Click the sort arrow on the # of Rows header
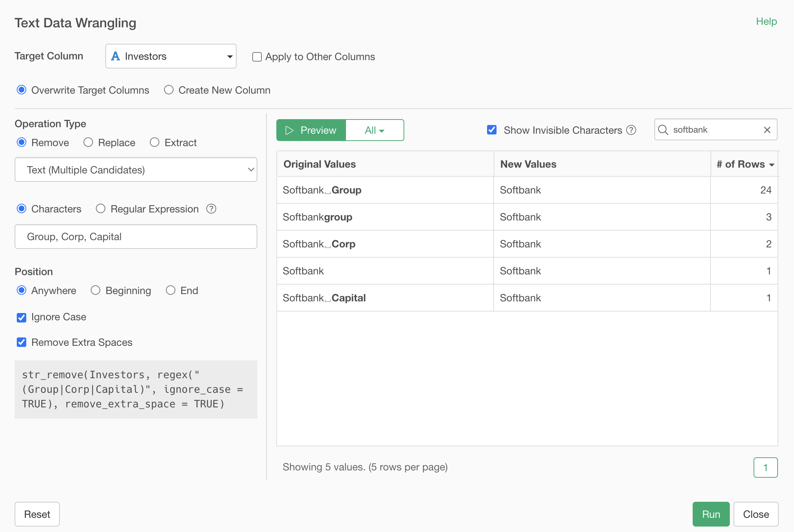The image size is (794, 532). click(772, 165)
